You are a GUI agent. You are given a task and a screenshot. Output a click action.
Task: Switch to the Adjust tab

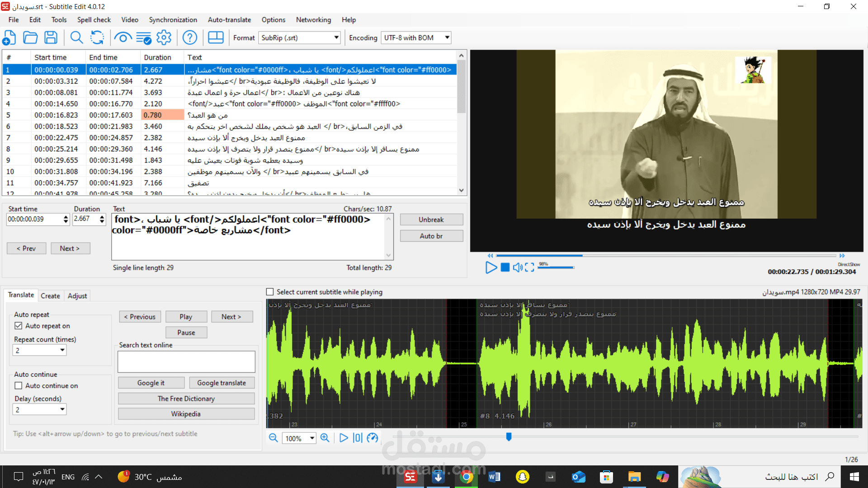click(77, 296)
